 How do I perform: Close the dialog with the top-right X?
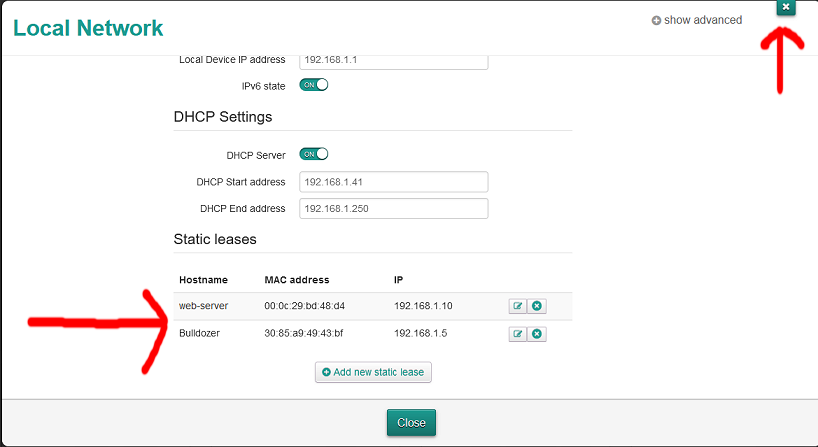(x=786, y=8)
